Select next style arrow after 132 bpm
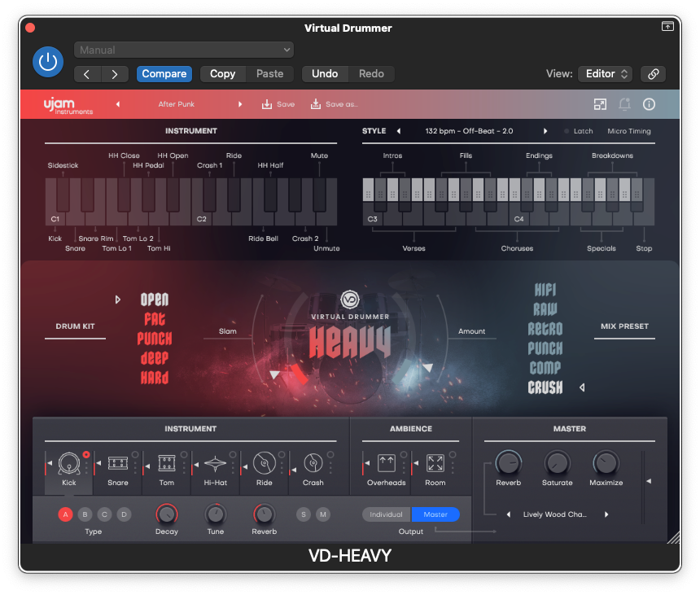The width and height of the screenshot is (700, 595). click(545, 131)
